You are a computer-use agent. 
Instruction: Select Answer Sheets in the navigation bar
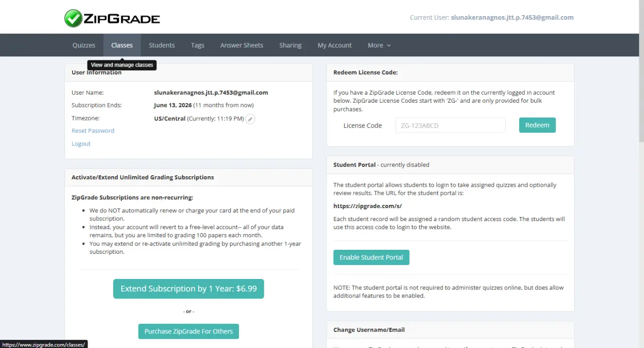pos(242,45)
